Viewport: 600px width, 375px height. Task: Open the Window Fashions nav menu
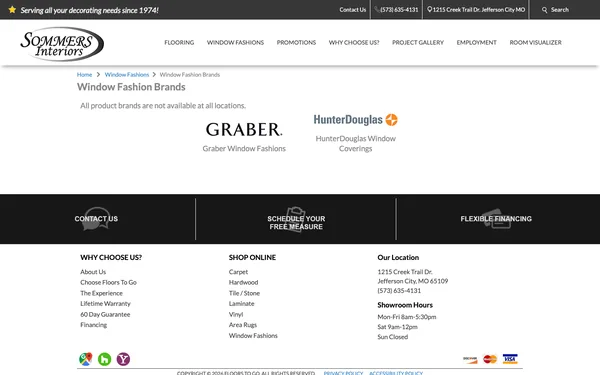(235, 42)
